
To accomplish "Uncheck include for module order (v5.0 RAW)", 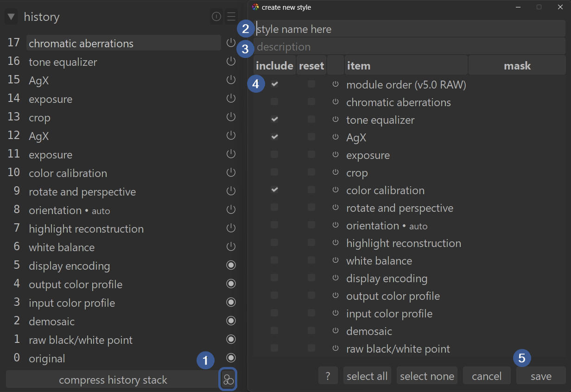I will click(x=274, y=84).
